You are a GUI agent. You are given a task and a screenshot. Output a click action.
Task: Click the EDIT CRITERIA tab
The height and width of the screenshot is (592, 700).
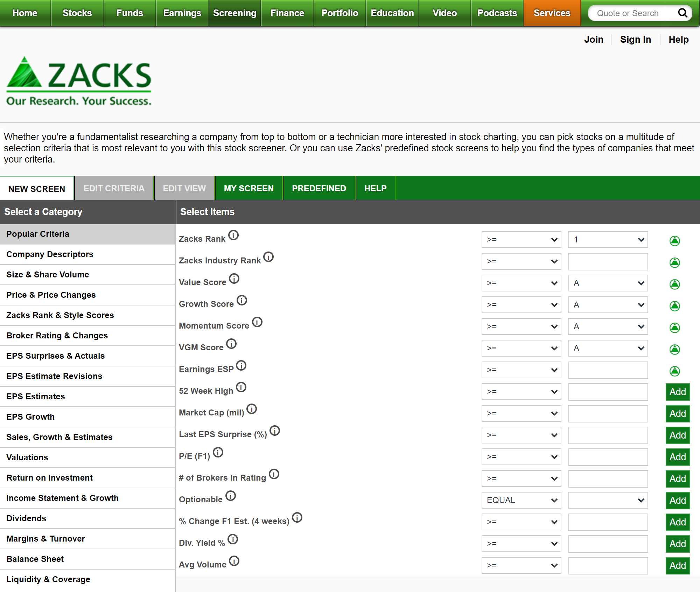click(114, 188)
